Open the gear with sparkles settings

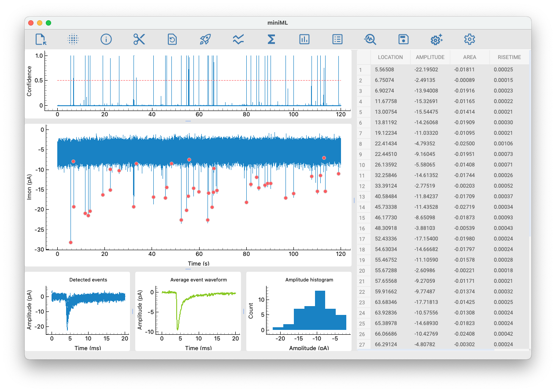[436, 39]
